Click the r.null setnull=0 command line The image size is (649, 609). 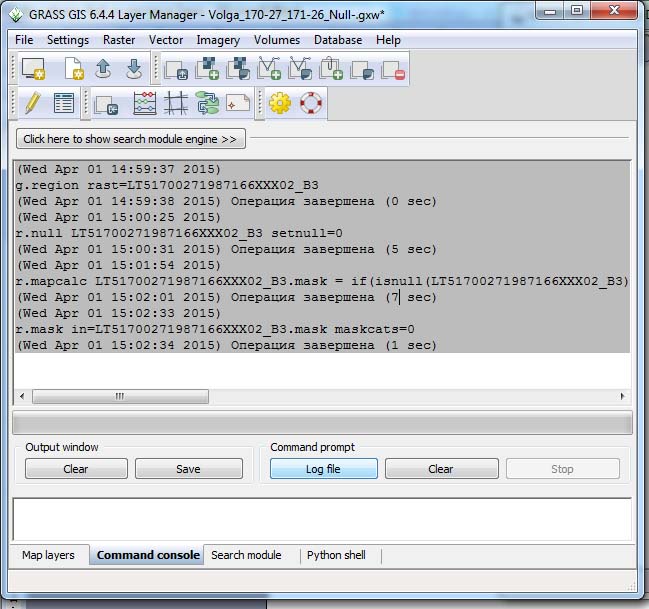tap(179, 233)
